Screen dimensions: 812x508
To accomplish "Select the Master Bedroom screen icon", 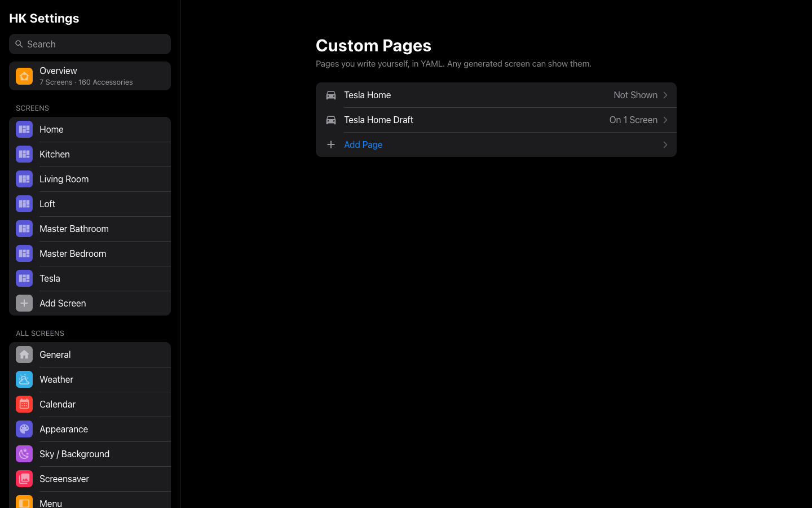I will [x=24, y=253].
